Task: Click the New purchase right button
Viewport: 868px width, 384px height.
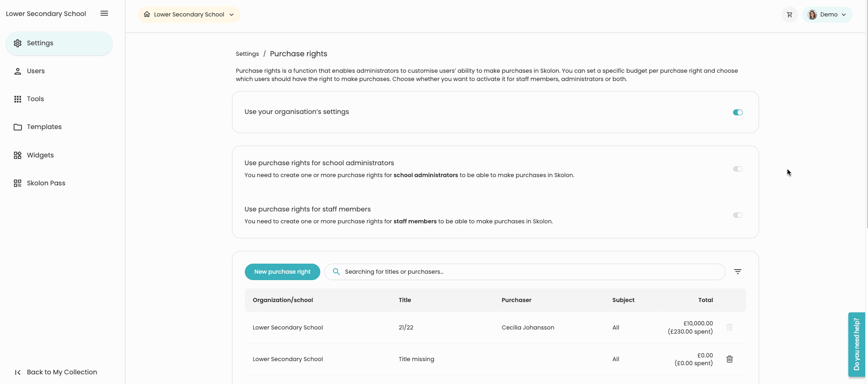Action: click(282, 272)
